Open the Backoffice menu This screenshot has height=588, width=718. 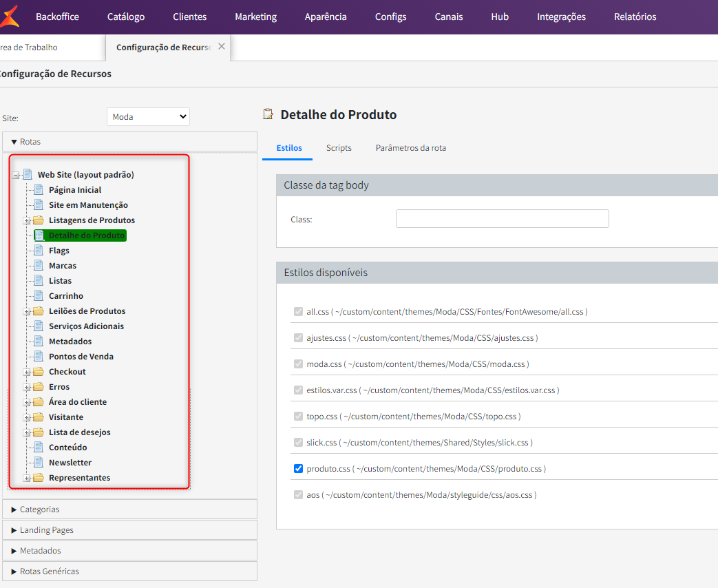pyautogui.click(x=57, y=17)
